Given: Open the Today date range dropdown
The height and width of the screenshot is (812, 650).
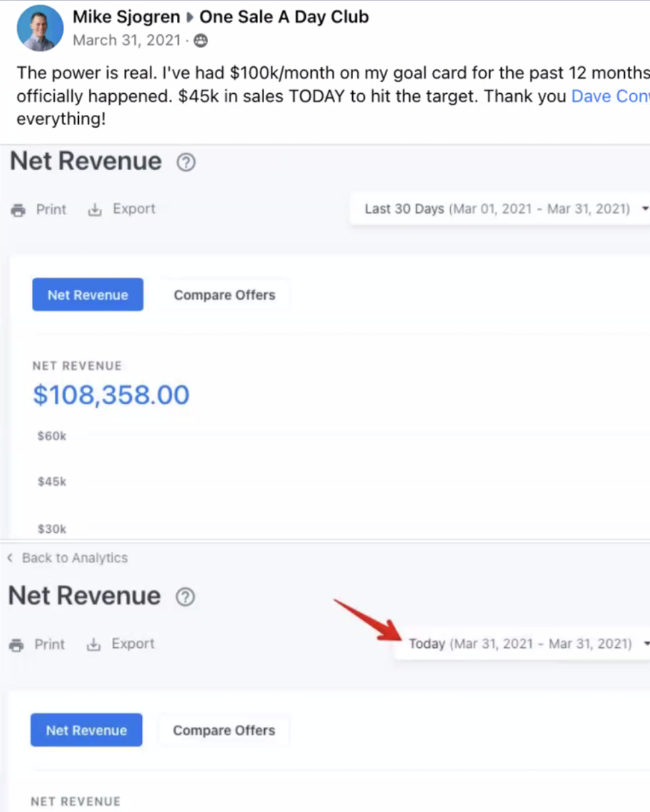Looking at the screenshot, I should [522, 644].
